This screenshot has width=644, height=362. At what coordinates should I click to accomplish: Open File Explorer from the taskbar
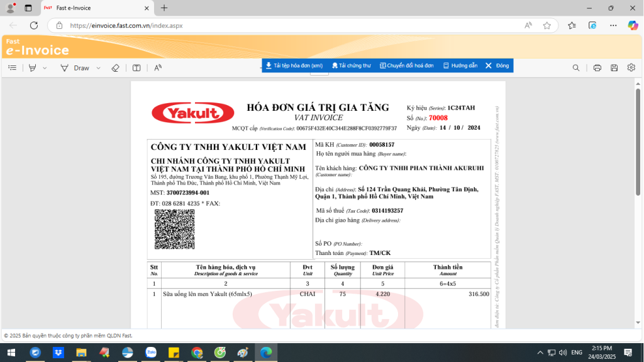pyautogui.click(x=81, y=353)
